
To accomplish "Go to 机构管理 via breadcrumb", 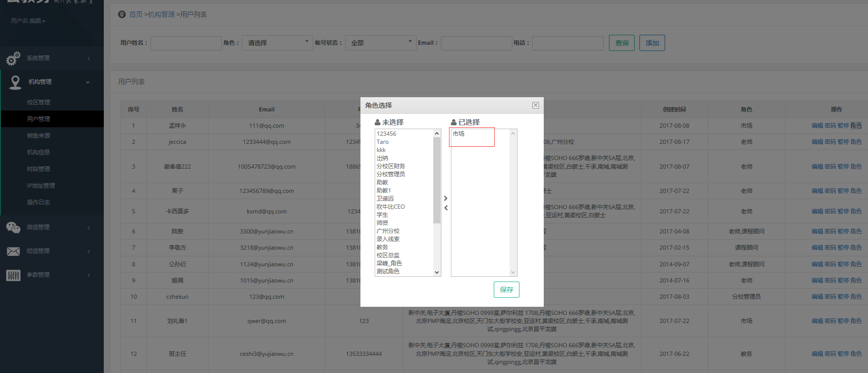I will click(x=161, y=14).
